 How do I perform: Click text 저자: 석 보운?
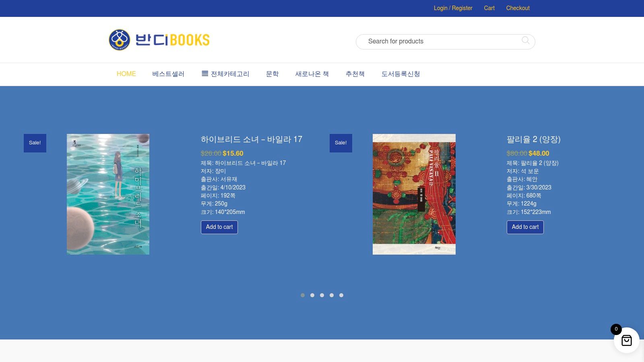pyautogui.click(x=523, y=171)
